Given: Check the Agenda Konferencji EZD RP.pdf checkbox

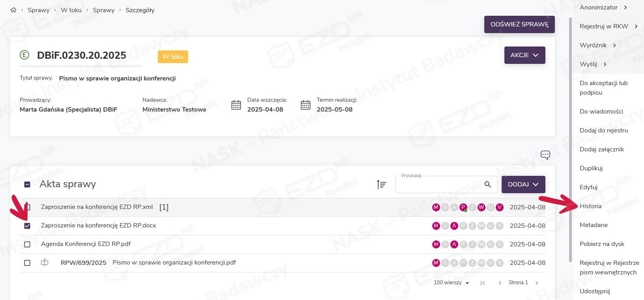Looking at the screenshot, I should (x=27, y=244).
